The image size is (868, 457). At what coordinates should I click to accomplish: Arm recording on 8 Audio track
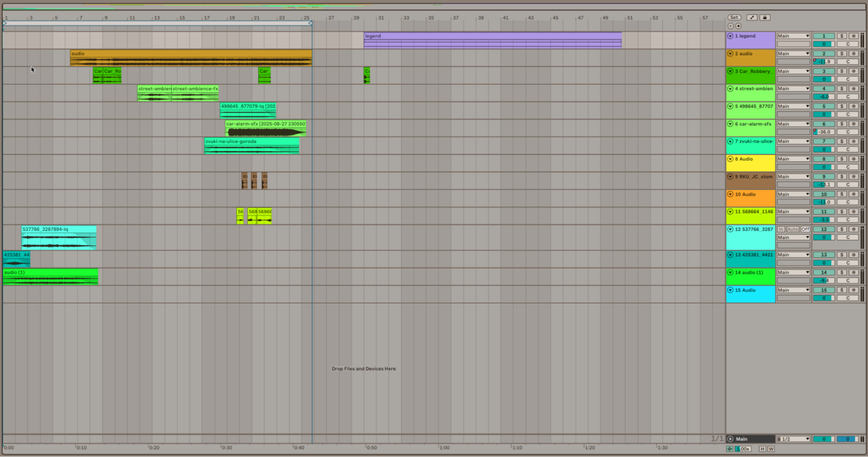(x=854, y=159)
